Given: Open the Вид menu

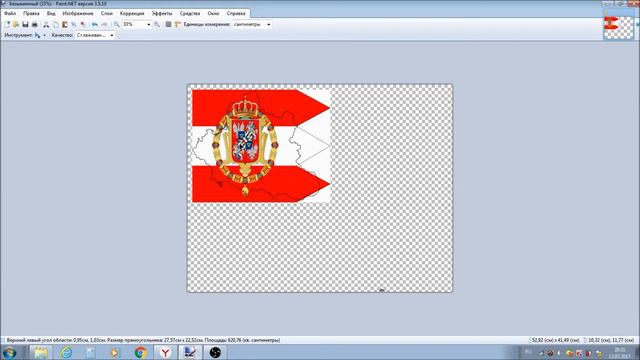Looking at the screenshot, I should tap(51, 13).
